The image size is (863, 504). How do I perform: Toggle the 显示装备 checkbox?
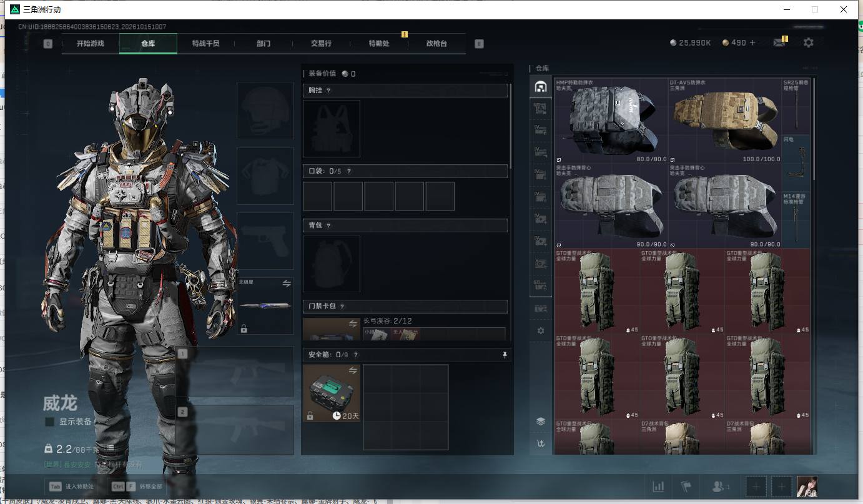tap(49, 422)
